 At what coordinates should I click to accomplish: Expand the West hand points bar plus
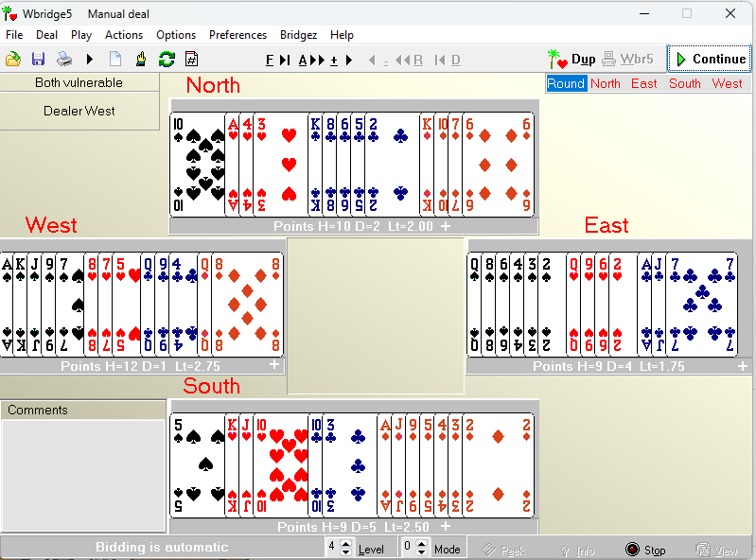[274, 365]
